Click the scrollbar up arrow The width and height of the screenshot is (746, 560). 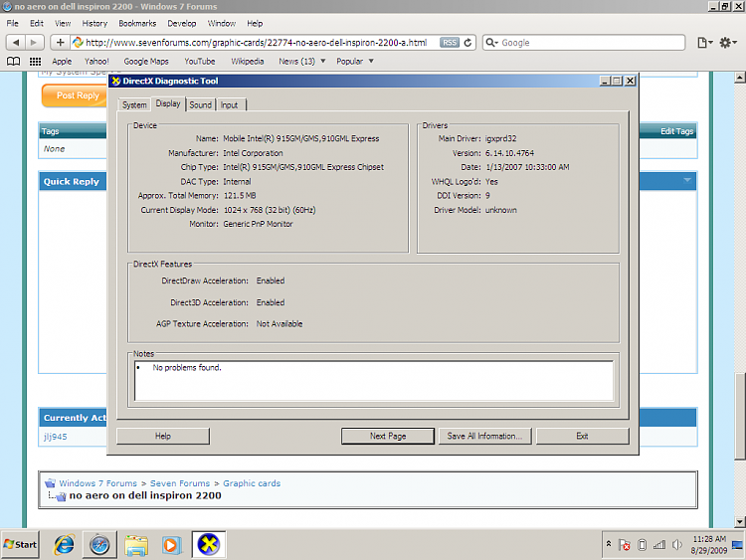point(739,77)
